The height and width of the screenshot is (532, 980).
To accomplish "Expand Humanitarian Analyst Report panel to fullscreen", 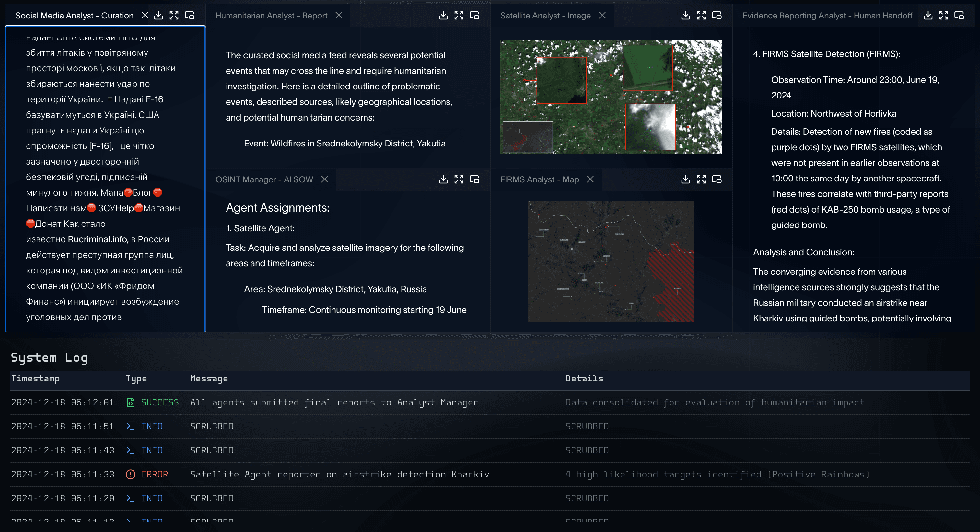I will pos(459,15).
